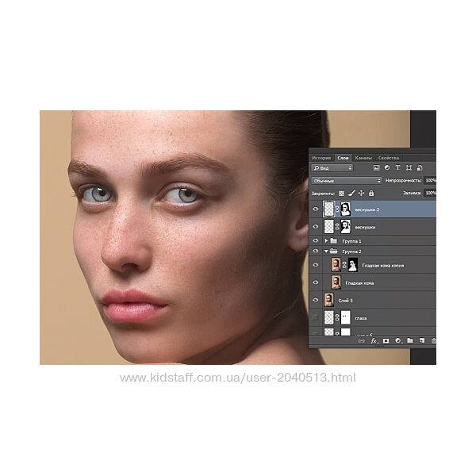Toggle visibility of Группа 1
Image resolution: width=476 pixels, height=476 pixels.
pos(316,240)
